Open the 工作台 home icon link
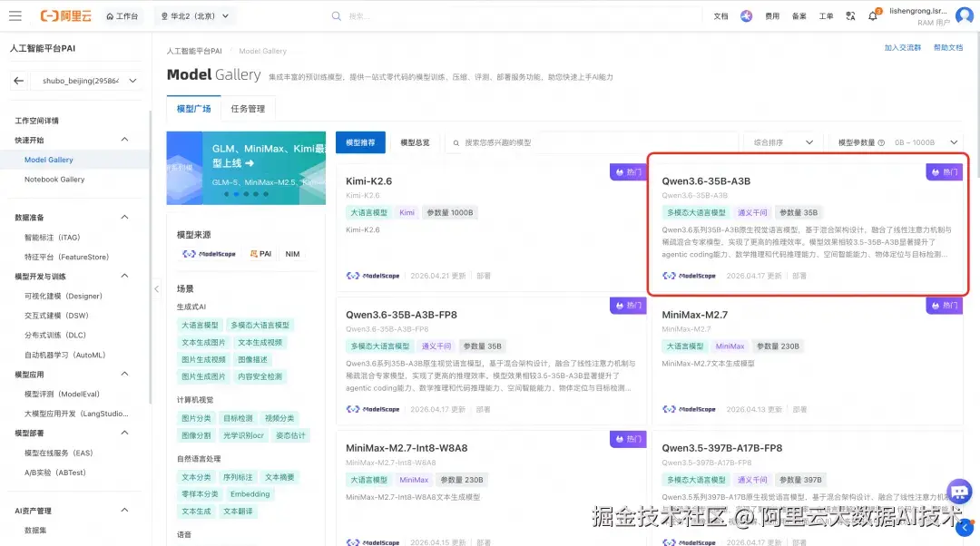This screenshot has height=546, width=980. [122, 16]
